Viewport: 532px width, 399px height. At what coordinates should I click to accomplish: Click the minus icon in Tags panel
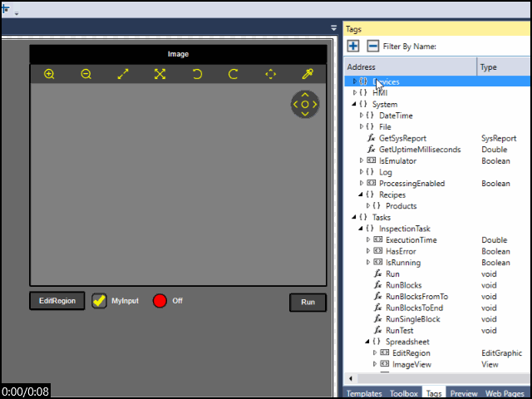point(373,46)
